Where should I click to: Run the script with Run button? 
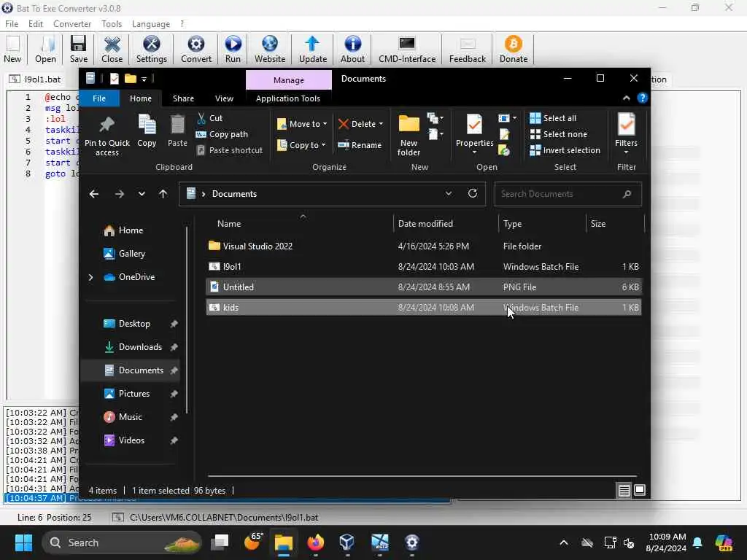[233, 50]
